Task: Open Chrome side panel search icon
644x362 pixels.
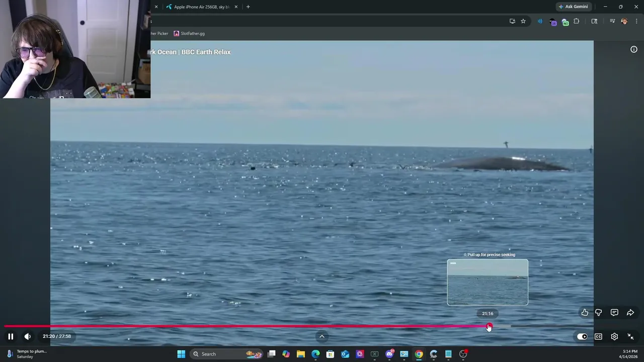Action: pos(594,21)
